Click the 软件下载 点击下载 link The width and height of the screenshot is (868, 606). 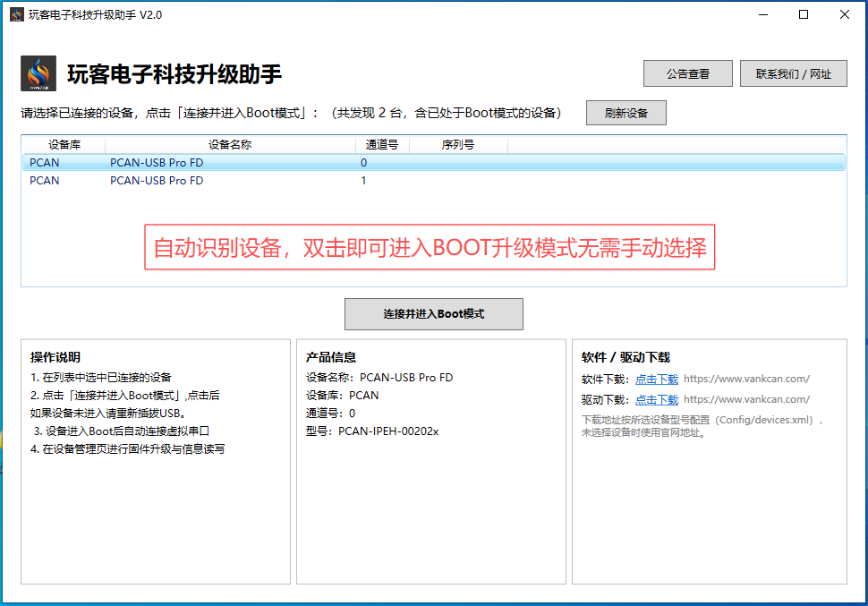point(657,380)
